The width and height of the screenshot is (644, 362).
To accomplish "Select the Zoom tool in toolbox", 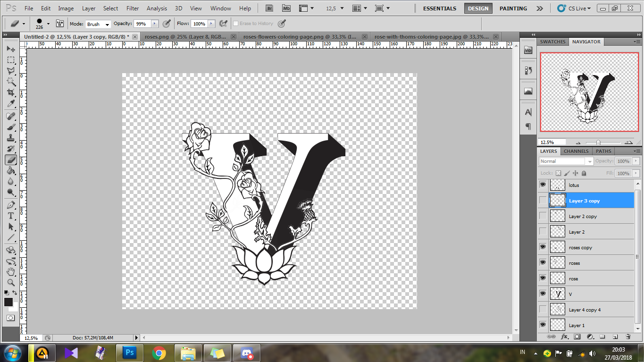I will coord(11,283).
